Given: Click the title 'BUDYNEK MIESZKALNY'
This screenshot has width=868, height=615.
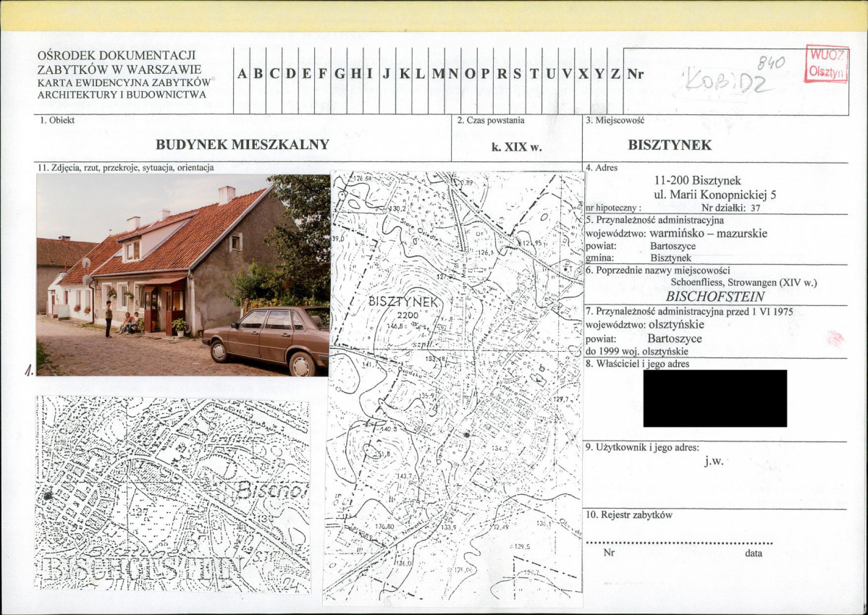Looking at the screenshot, I should [x=243, y=145].
